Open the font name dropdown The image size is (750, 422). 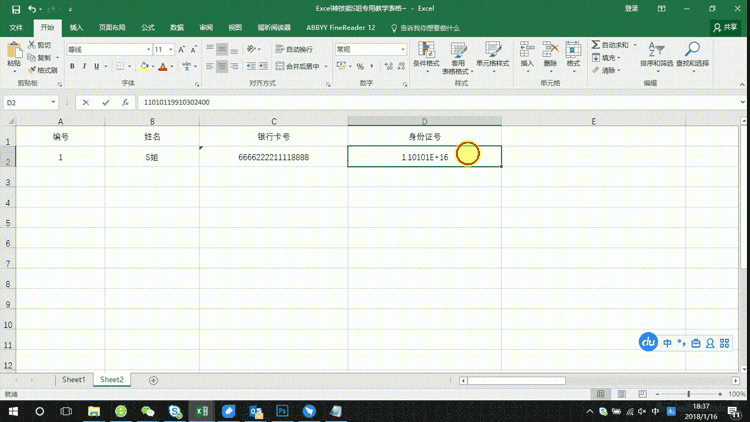[148, 49]
